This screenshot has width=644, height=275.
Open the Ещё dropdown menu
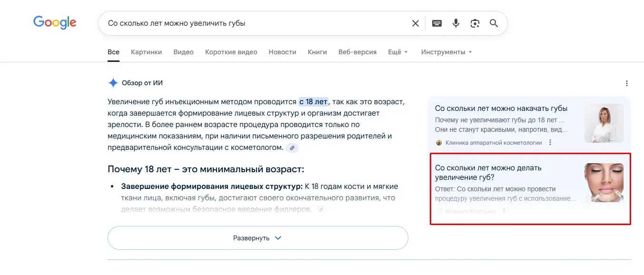coord(397,52)
